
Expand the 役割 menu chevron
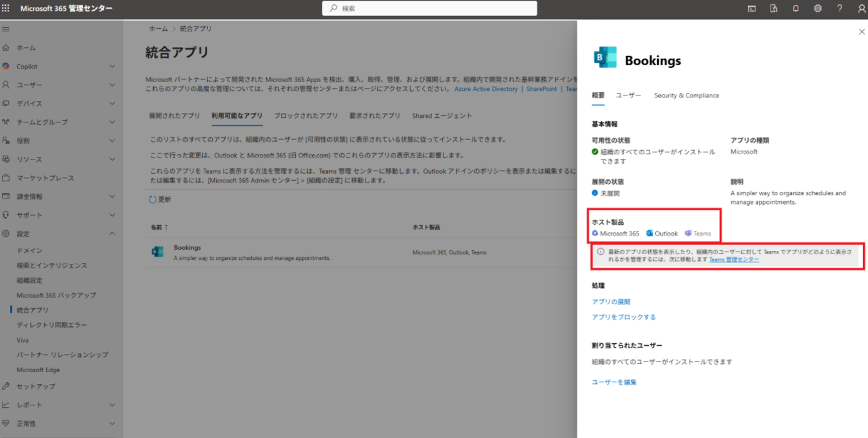(112, 141)
